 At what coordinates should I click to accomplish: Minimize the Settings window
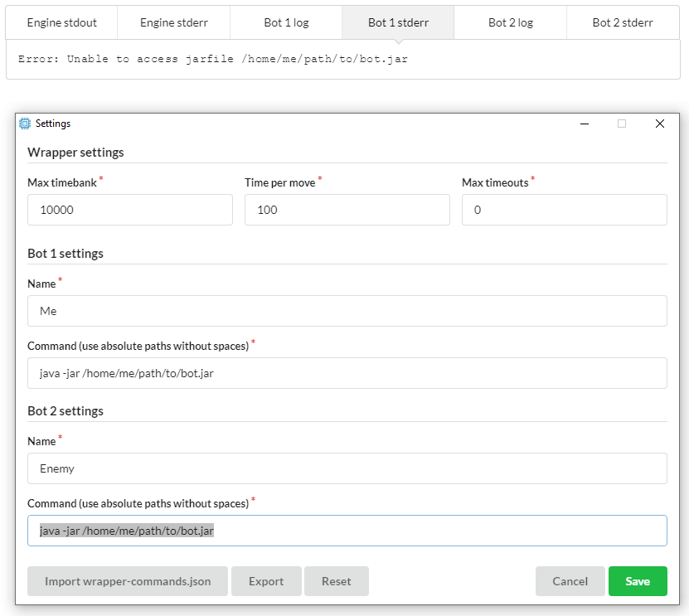click(585, 124)
